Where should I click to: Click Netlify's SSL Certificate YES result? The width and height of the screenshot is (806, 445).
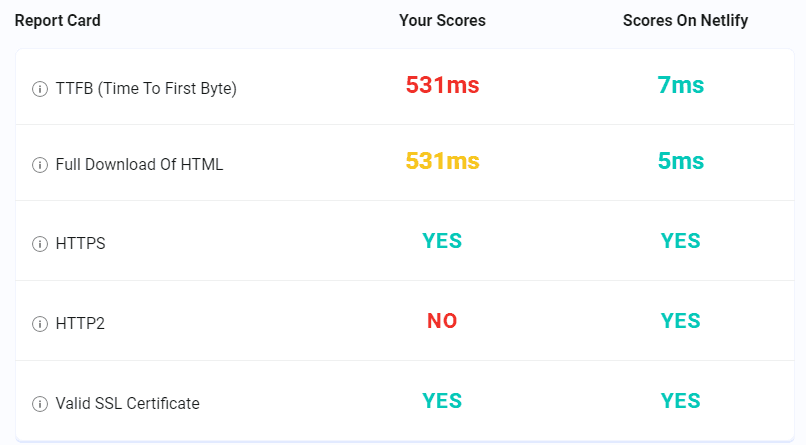coord(681,401)
